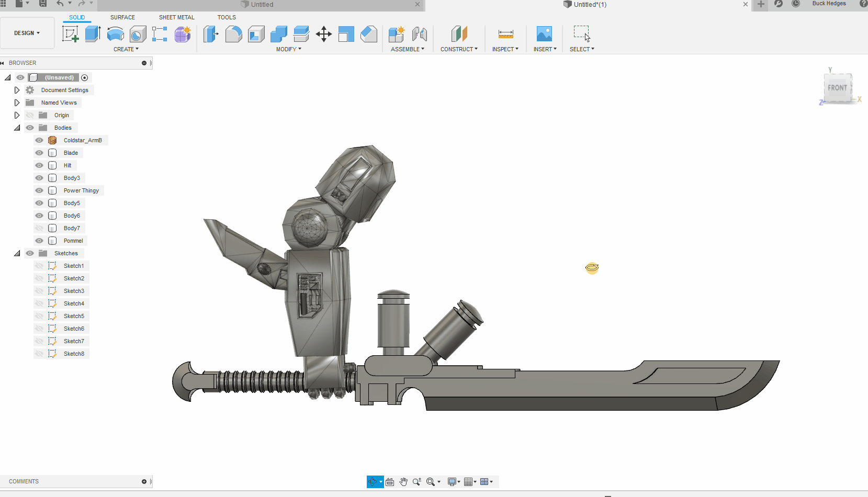Viewport: 868px width, 497px height.
Task: Click the Joint icon in Assemble
Action: pos(419,34)
